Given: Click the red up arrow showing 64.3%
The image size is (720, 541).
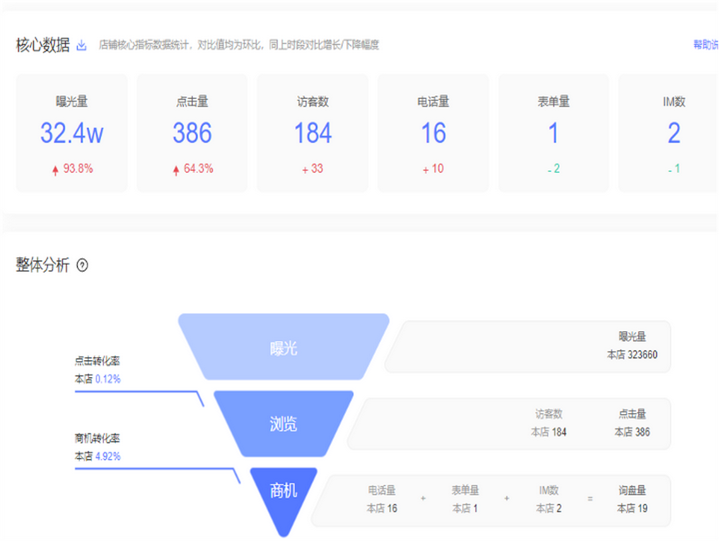Looking at the screenshot, I should pyautogui.click(x=176, y=170).
